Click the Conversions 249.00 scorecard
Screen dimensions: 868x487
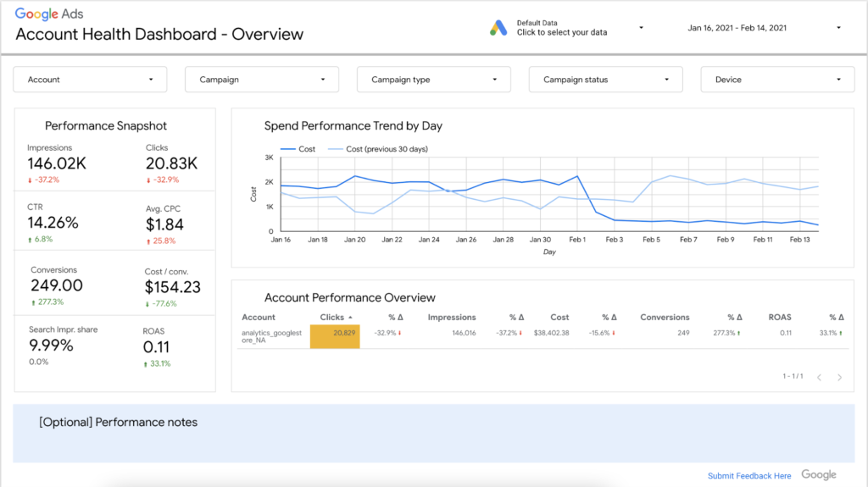(57, 285)
